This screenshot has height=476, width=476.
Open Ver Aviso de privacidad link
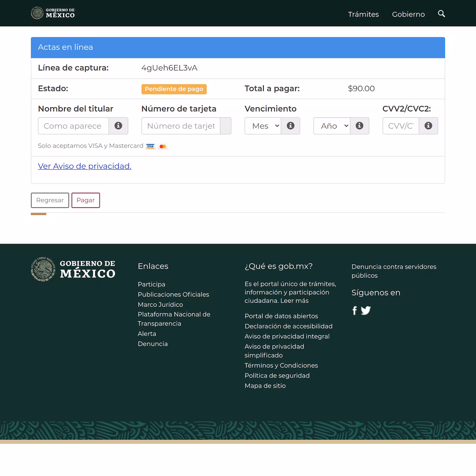(x=85, y=166)
